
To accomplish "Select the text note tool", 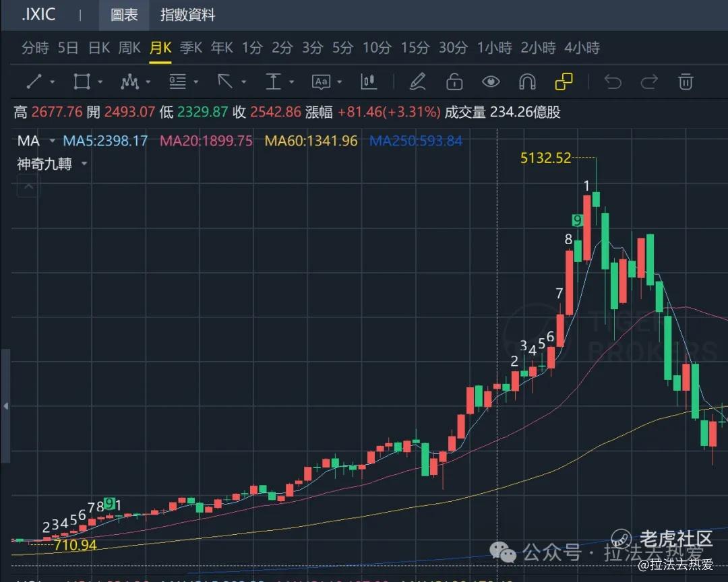I will point(322,82).
